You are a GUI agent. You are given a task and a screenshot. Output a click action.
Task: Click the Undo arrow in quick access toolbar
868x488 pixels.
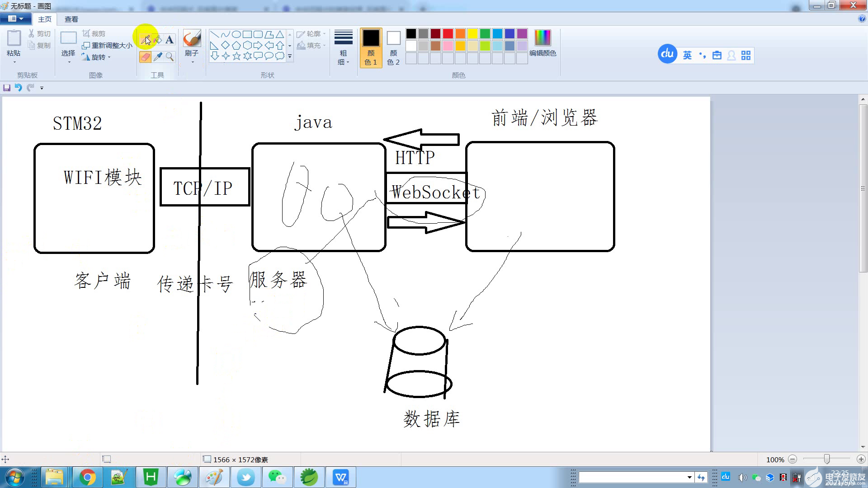[x=18, y=88]
